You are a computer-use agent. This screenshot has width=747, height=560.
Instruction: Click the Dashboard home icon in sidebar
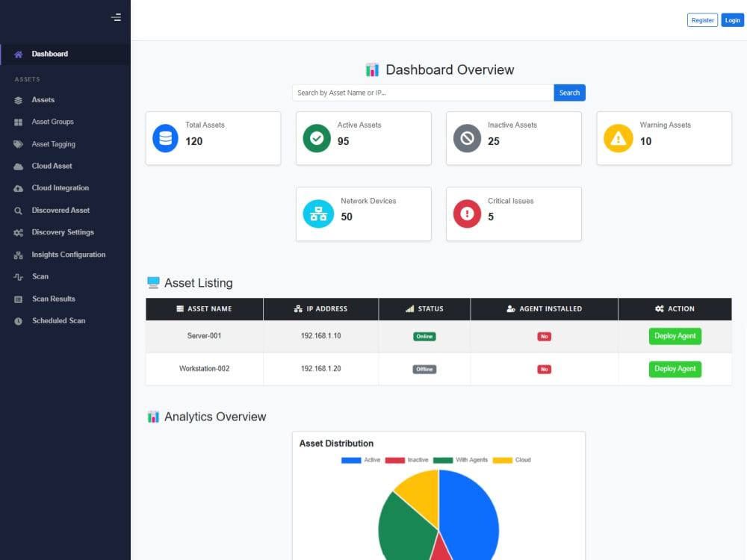[18, 55]
